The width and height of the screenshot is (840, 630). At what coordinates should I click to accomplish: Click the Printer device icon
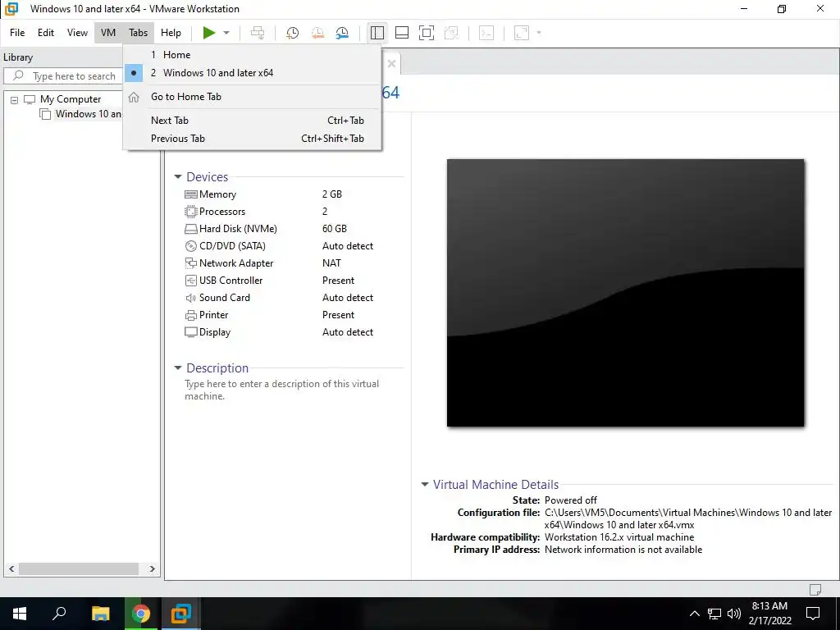pos(190,315)
